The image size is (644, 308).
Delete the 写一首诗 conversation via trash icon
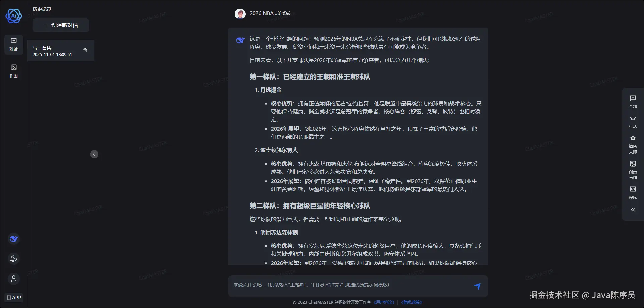point(85,50)
